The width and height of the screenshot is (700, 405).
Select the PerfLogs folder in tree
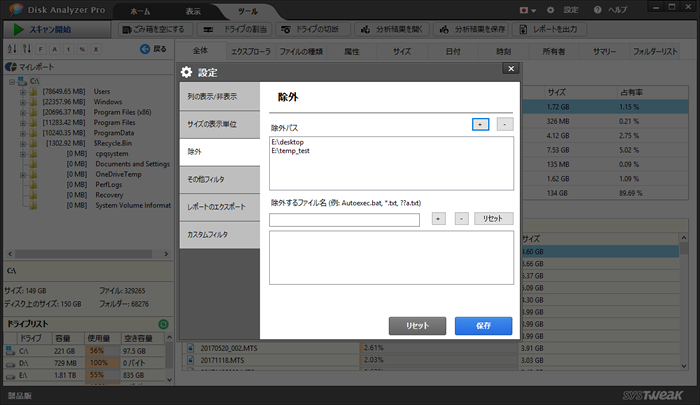[108, 185]
